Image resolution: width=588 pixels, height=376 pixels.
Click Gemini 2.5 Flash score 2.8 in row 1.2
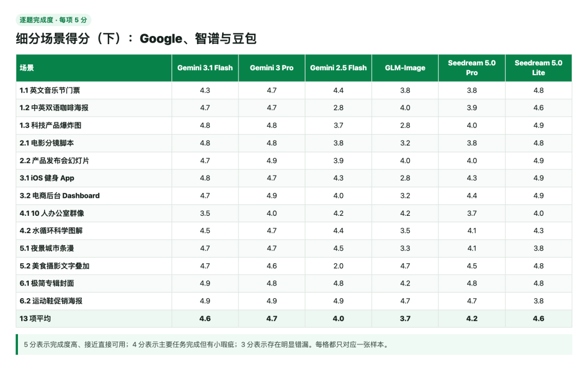(x=338, y=108)
